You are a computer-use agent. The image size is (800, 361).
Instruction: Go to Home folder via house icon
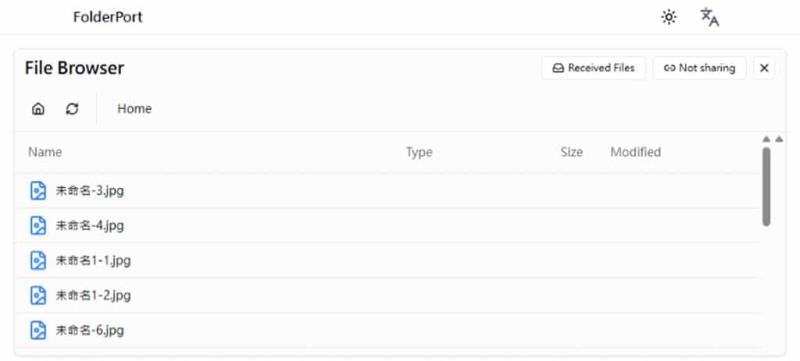[38, 109]
